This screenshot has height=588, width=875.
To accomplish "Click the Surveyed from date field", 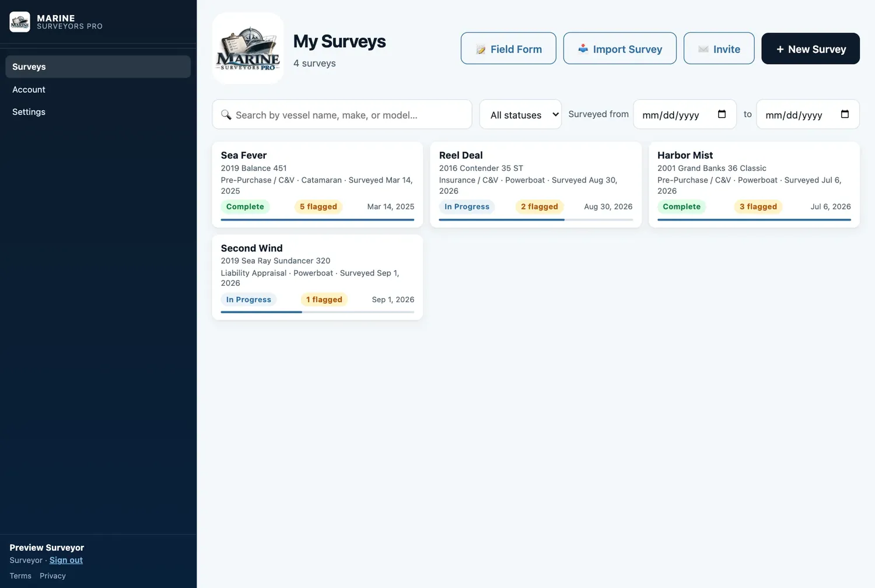I will [x=685, y=114].
